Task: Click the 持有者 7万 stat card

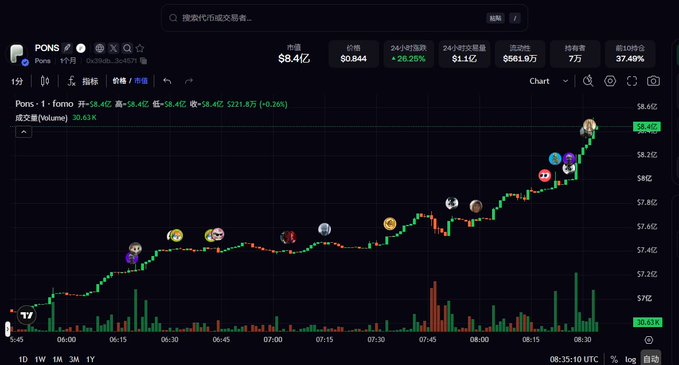Action: tap(575, 54)
